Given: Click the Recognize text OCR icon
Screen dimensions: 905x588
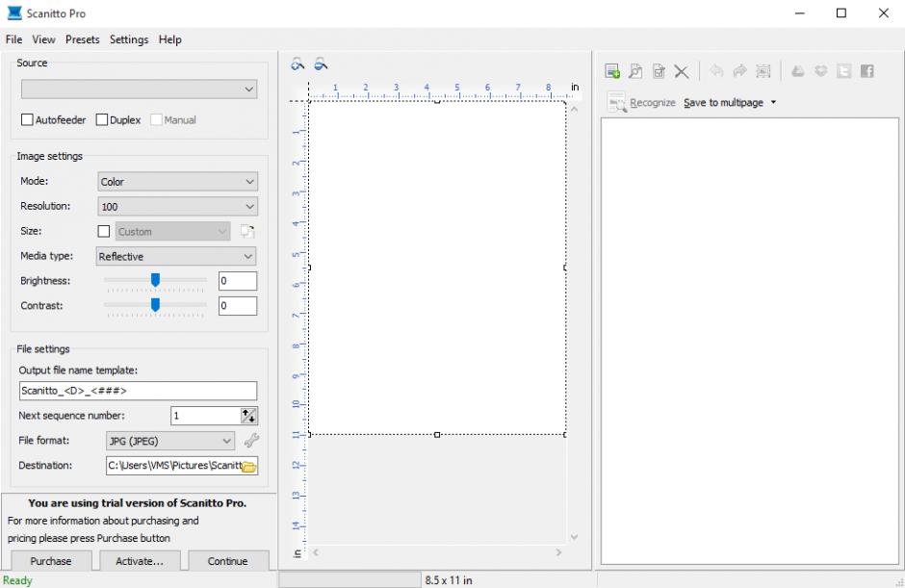Looking at the screenshot, I should (x=616, y=102).
